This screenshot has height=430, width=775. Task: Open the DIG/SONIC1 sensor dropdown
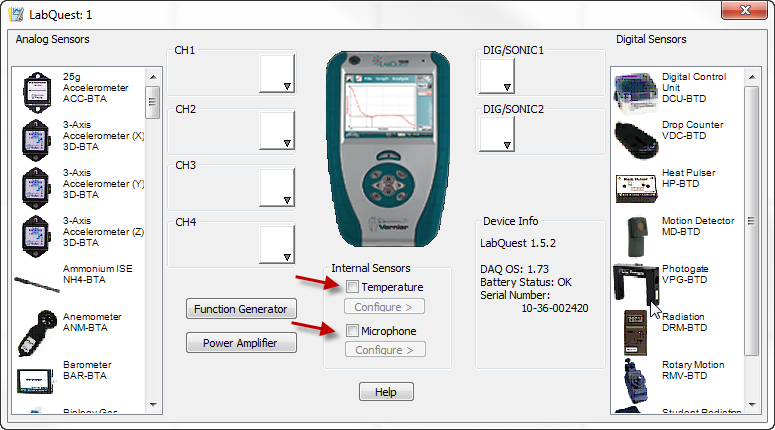497,76
